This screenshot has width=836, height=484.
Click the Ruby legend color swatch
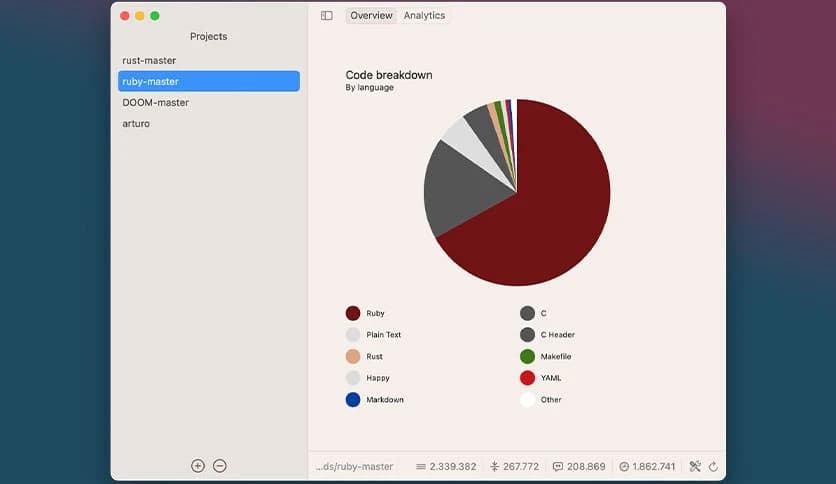click(353, 313)
